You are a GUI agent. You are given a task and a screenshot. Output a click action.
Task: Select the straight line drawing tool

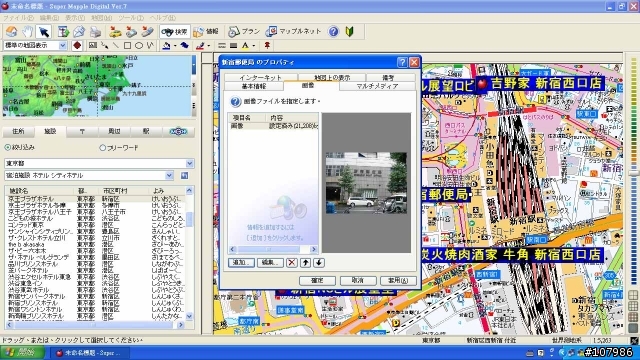tap(116, 45)
